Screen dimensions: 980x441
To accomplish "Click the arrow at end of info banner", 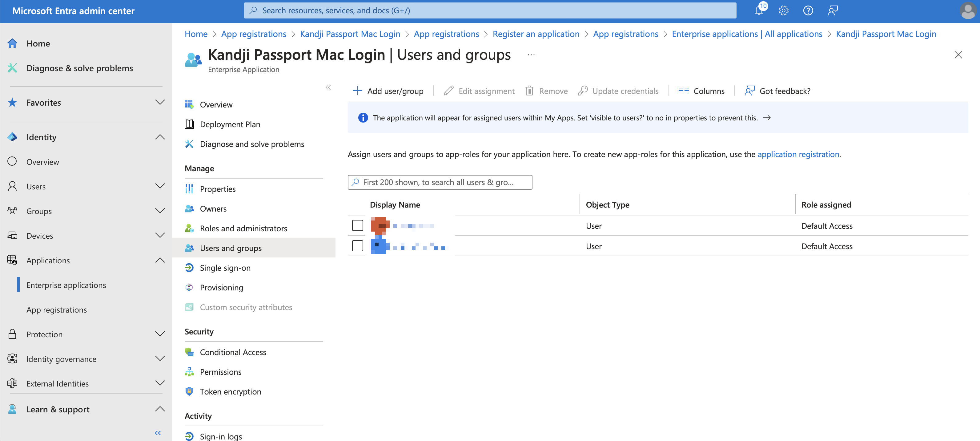I will (x=767, y=118).
